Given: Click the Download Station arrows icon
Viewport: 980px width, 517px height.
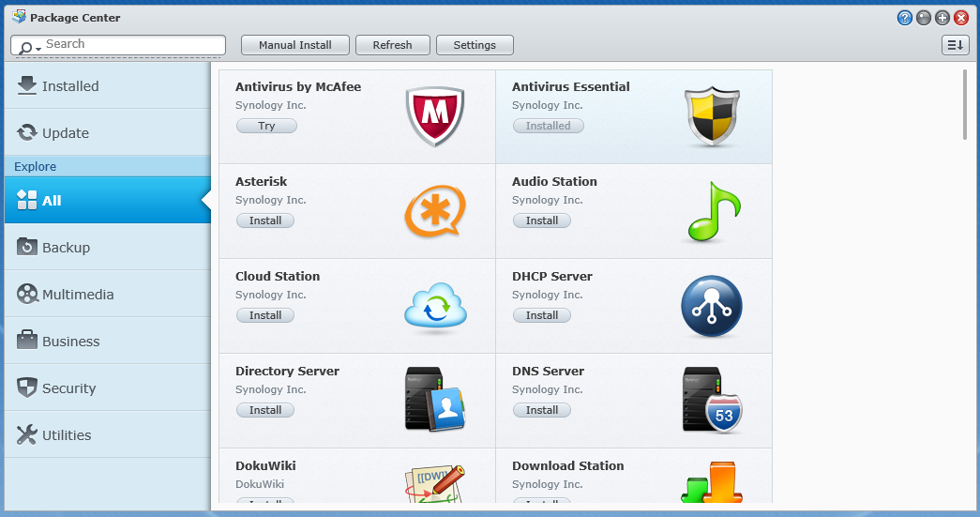Looking at the screenshot, I should pos(712,482).
